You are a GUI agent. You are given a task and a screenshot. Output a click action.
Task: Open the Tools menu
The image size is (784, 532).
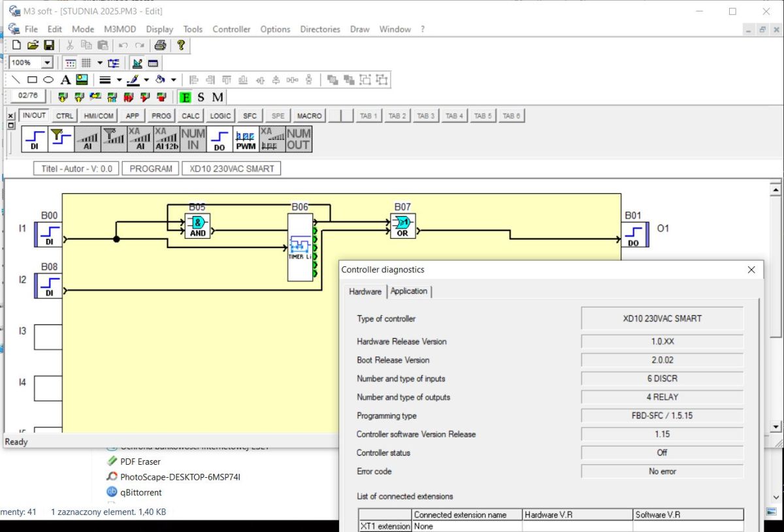pos(193,29)
